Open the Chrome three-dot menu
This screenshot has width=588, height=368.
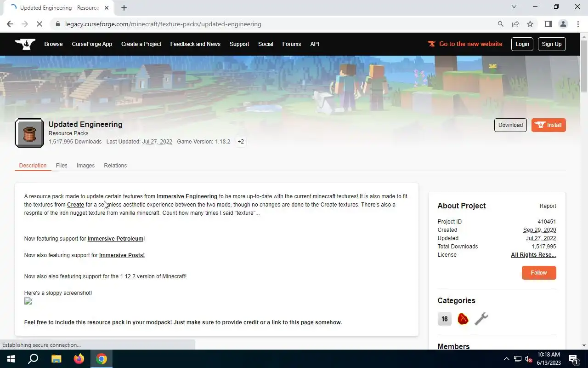pyautogui.click(x=578, y=24)
